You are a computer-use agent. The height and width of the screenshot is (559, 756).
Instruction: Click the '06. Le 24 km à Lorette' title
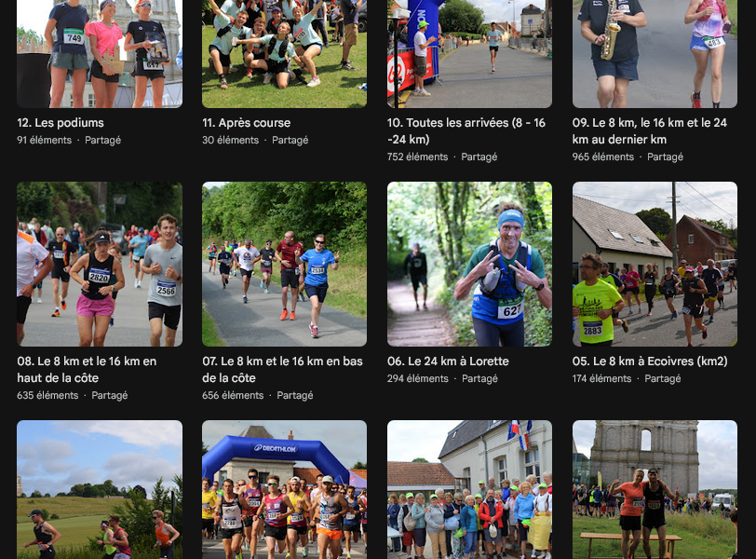tap(448, 361)
